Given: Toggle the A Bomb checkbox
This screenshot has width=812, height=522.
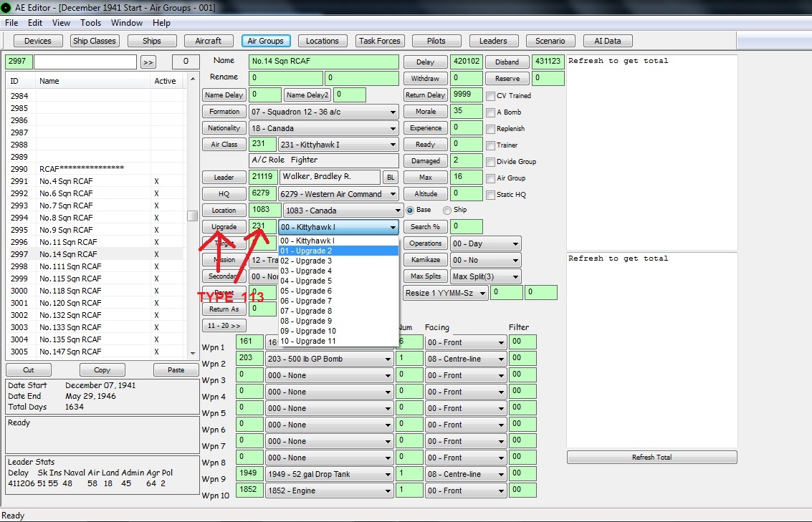Looking at the screenshot, I should pyautogui.click(x=490, y=112).
